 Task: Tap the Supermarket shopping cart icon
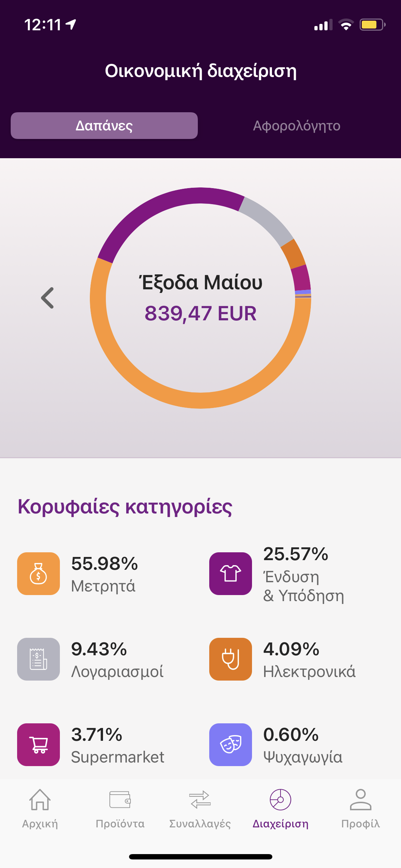38,744
